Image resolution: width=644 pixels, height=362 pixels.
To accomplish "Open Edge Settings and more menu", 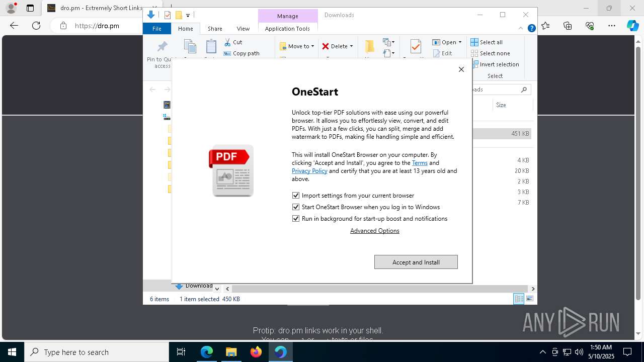I will coord(612,26).
